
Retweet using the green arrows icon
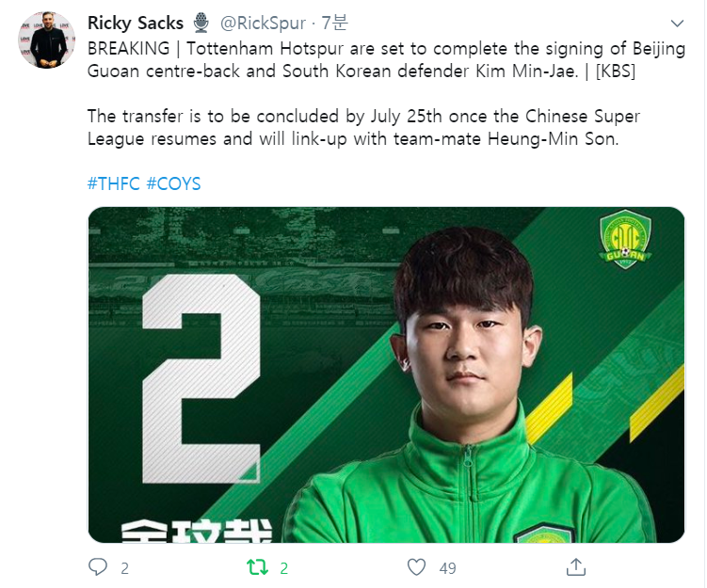pyautogui.click(x=256, y=566)
